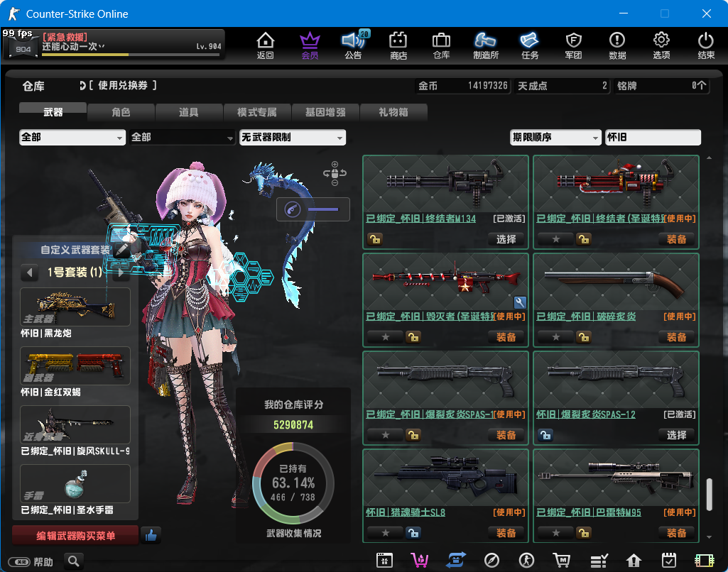728x572 pixels.
Task: Toggle favorite star on 猎魂骑士SL8
Action: 386,532
